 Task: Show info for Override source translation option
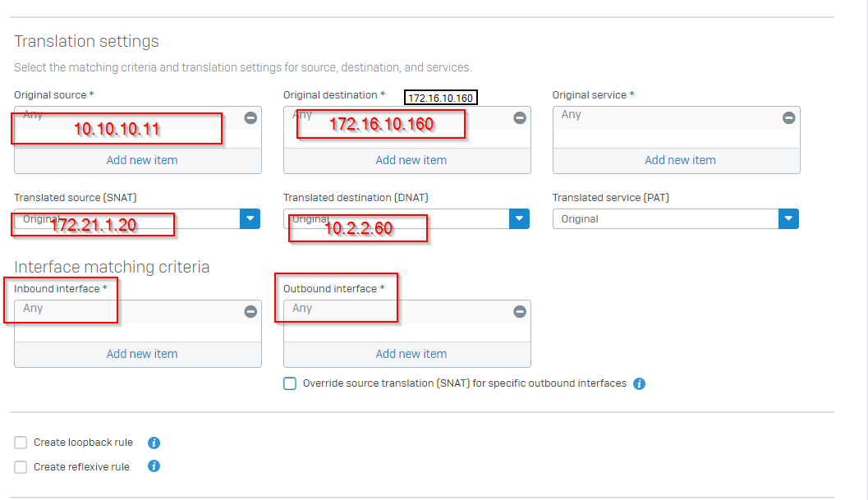tap(640, 383)
